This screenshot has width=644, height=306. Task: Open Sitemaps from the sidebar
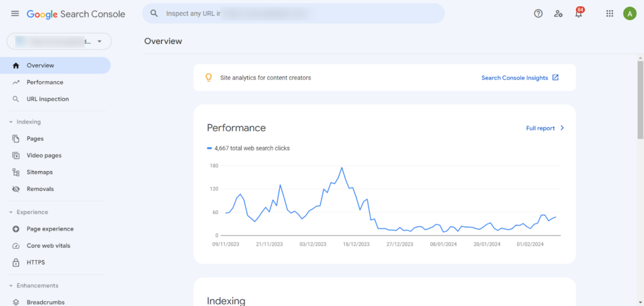40,172
